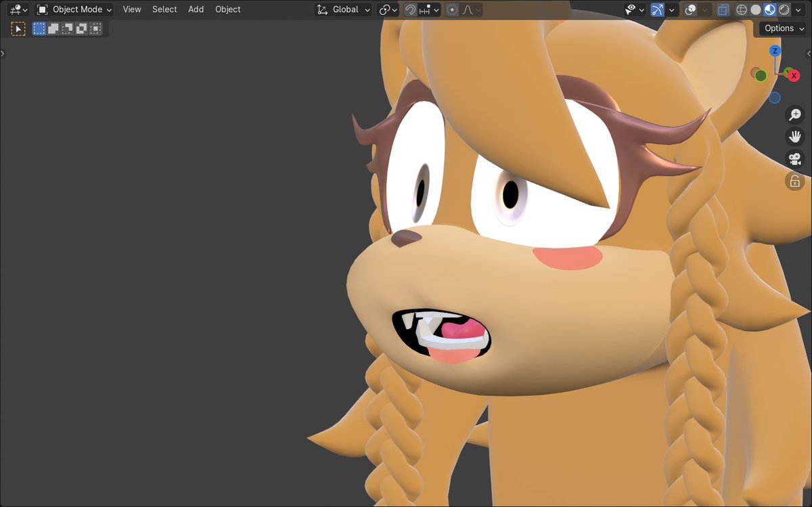Click the blue Z axis gizmo
This screenshot has height=507, width=812.
pos(775,51)
